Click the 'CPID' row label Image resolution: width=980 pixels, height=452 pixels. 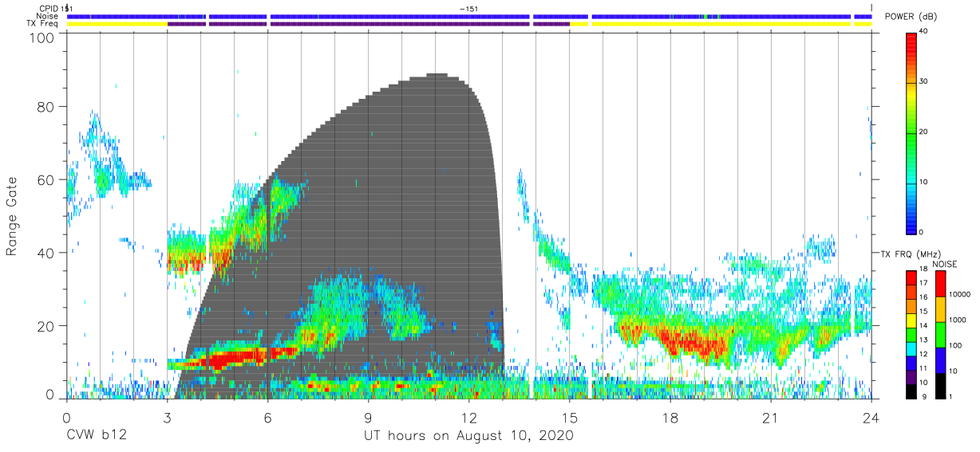49,8
